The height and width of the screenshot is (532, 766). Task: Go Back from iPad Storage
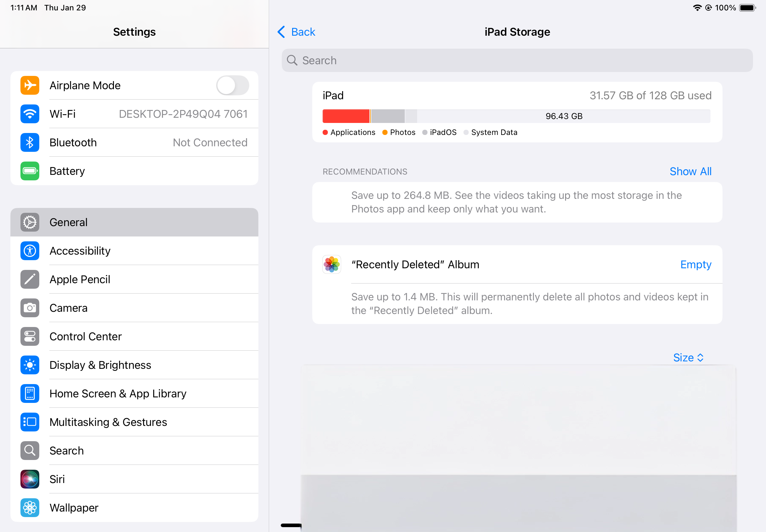(296, 32)
